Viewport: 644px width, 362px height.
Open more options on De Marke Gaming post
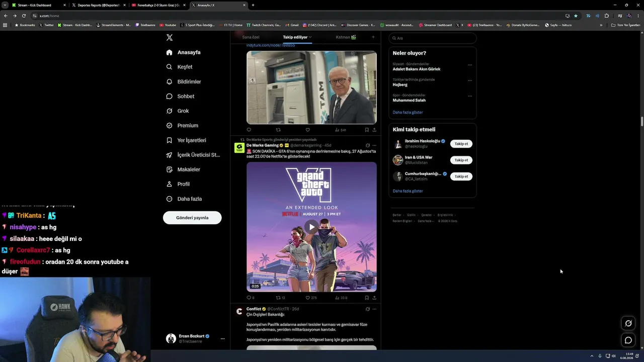374,145
